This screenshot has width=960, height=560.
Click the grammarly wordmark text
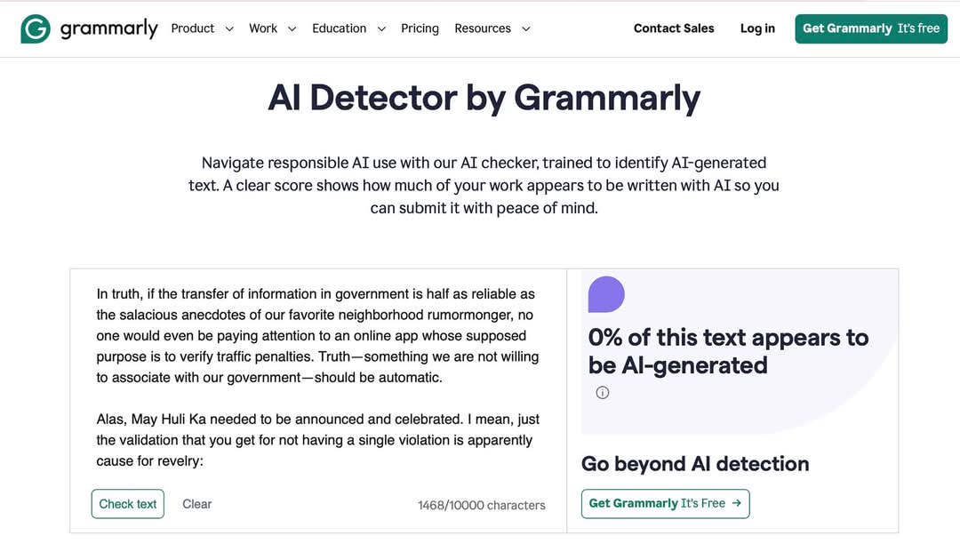tap(108, 29)
